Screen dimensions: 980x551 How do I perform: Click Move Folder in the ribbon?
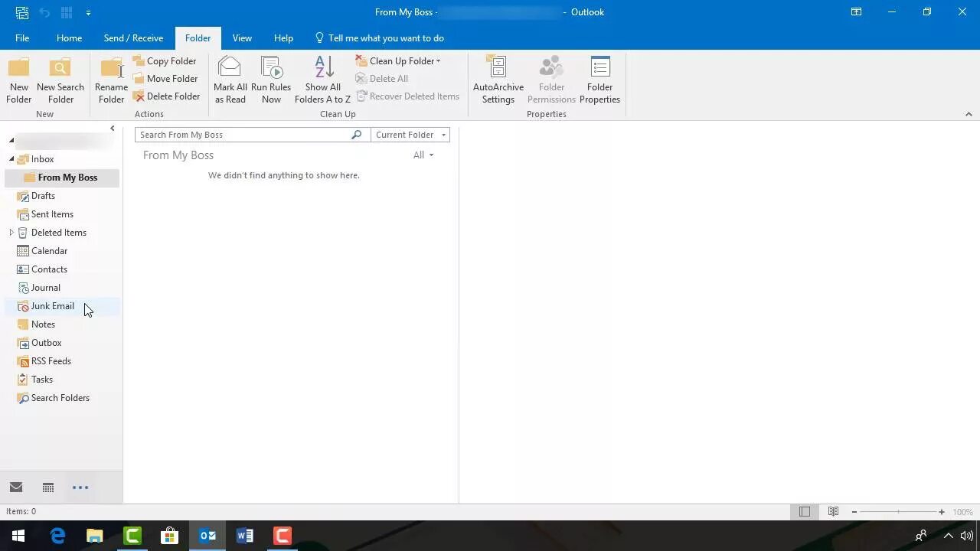pyautogui.click(x=165, y=79)
